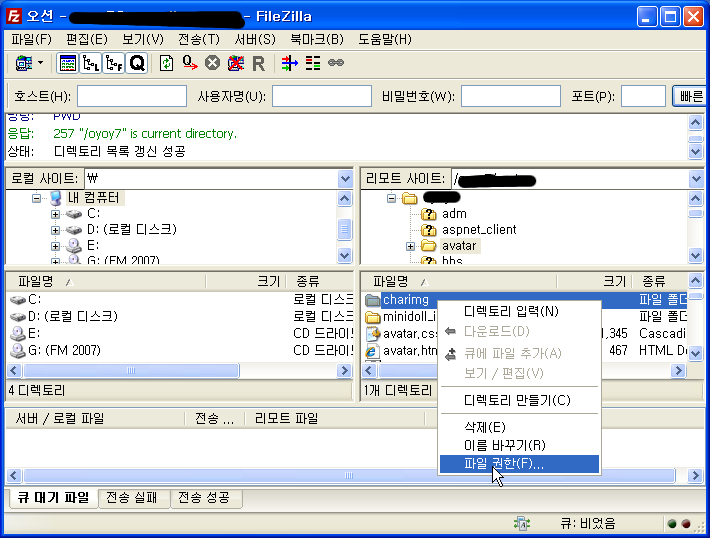Select G: (FM 2007) in local file list
This screenshot has height=538, width=710.
[x=64, y=350]
